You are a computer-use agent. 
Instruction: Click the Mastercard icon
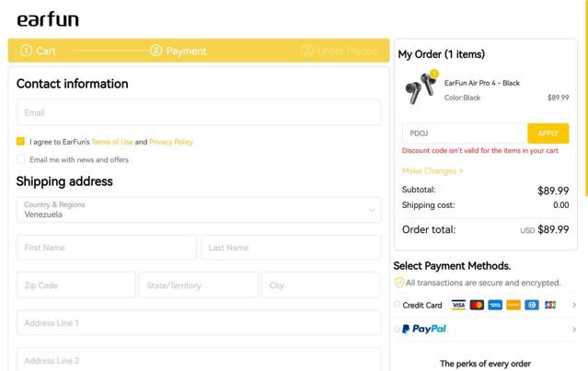tap(477, 305)
